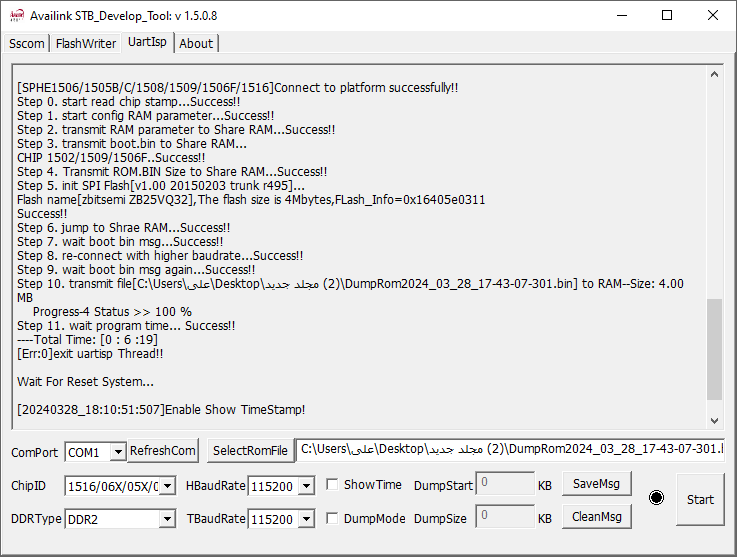Click 'Step 1. start config RAM parameter' line
Viewport: 737px width, 557px height.
(146, 116)
